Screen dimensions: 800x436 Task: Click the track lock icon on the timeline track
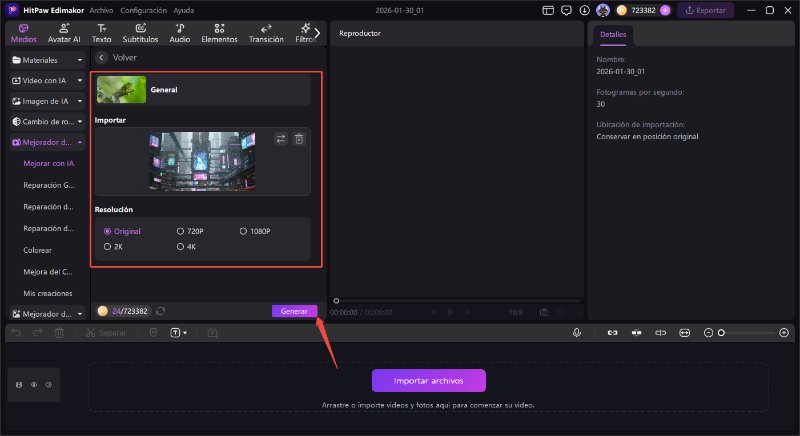click(19, 384)
